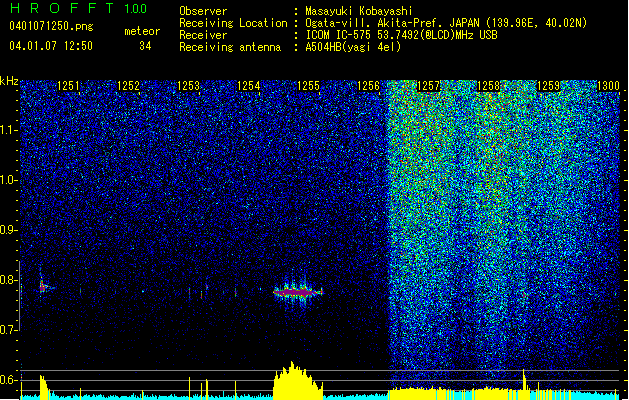Click the 1252 time marker
The width and height of the screenshot is (629, 400).
coord(128,86)
